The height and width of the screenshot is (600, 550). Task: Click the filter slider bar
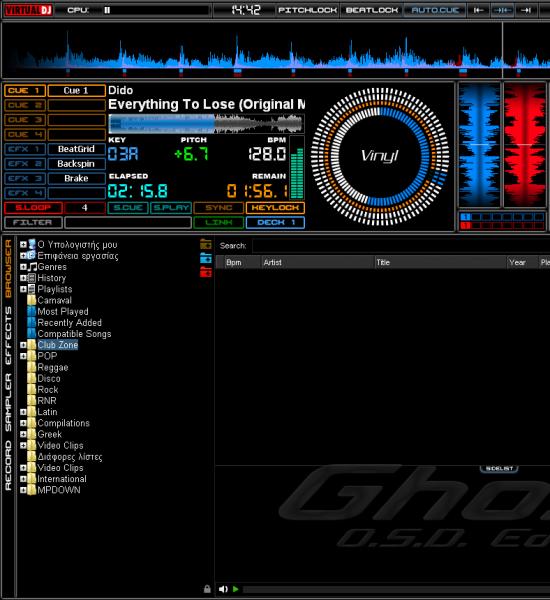click(128, 222)
